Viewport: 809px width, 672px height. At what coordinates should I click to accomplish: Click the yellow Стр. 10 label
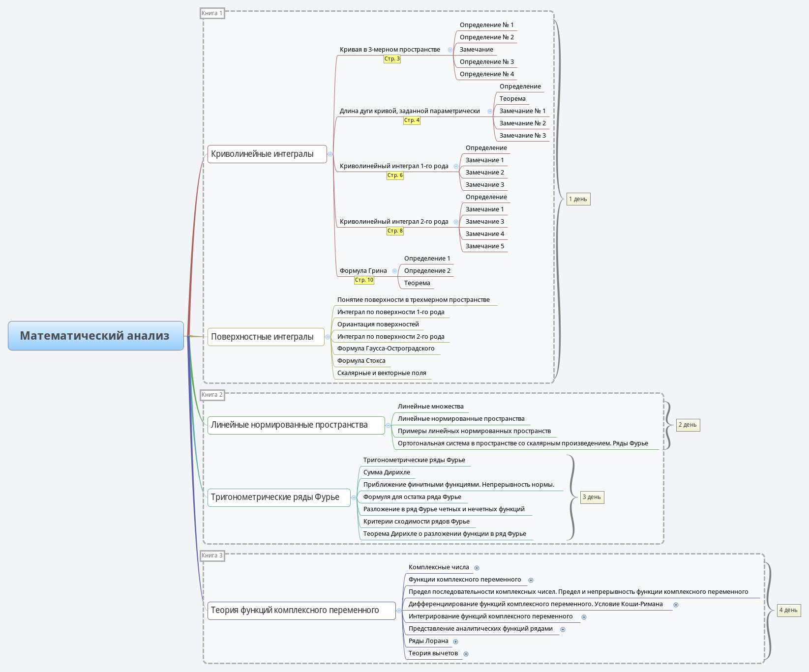[x=364, y=280]
